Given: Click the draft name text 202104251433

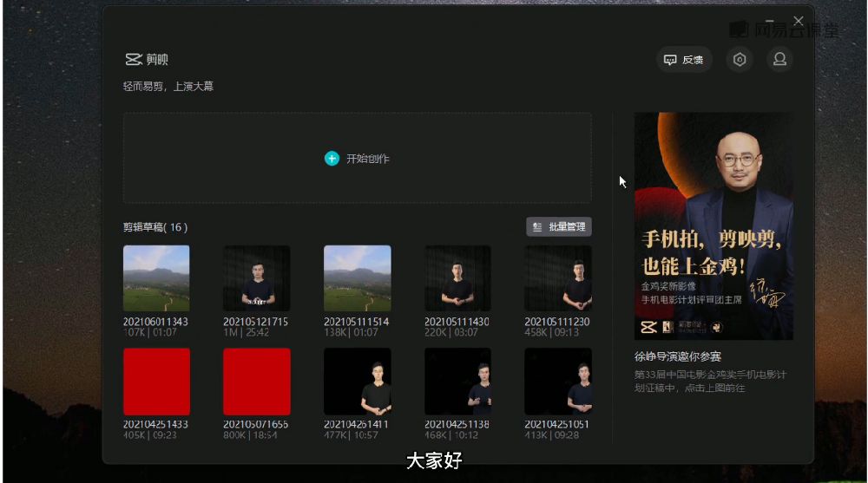Looking at the screenshot, I should [155, 424].
